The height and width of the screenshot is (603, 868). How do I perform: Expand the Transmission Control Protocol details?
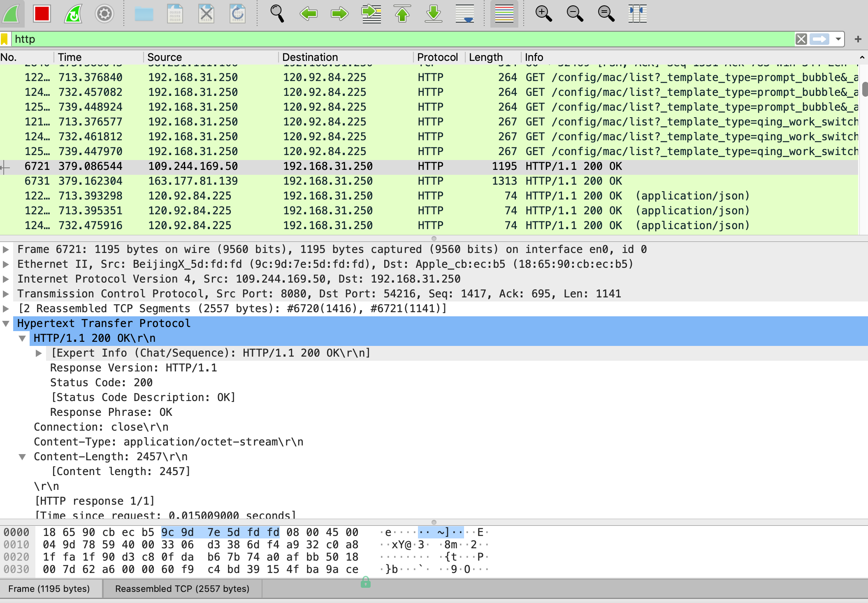6,293
